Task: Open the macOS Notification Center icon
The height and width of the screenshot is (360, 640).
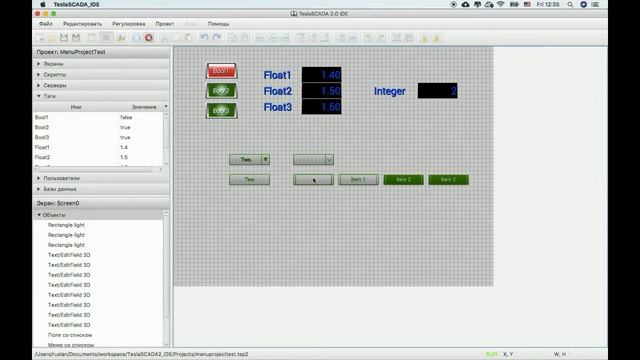Action: (595, 4)
